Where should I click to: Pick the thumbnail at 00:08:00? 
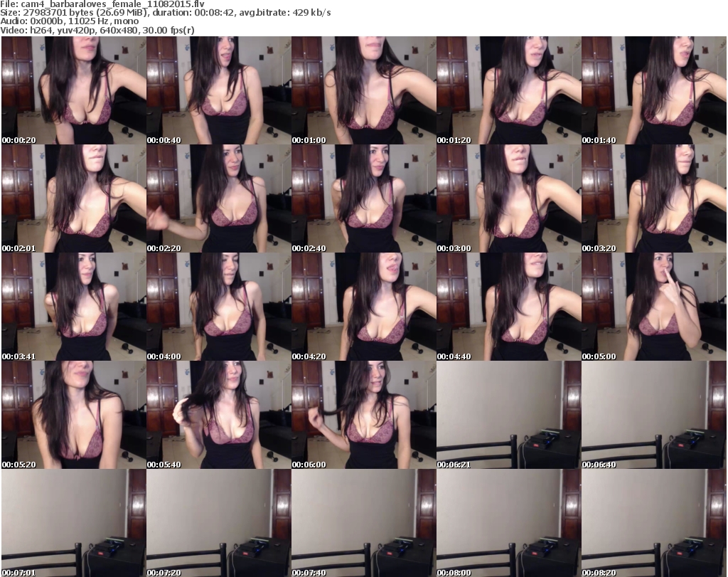click(509, 523)
